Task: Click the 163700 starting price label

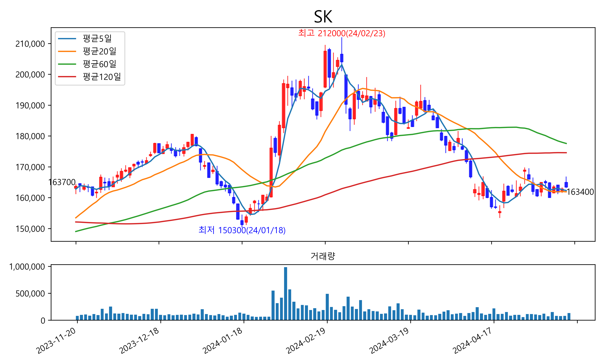Action: 62,182
